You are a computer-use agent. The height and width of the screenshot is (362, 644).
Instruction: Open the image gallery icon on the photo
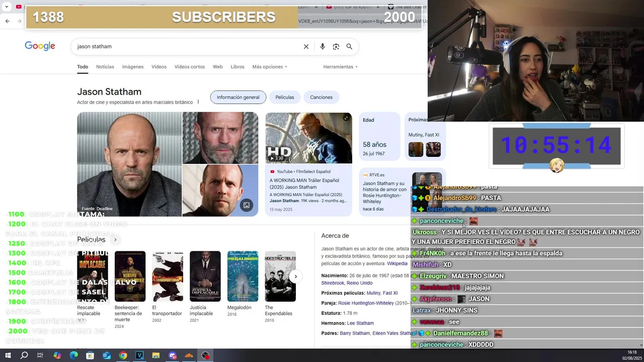[247, 205]
